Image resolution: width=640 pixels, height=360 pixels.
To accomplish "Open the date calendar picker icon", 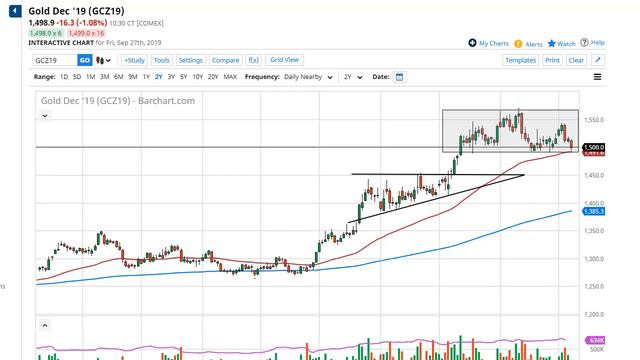I will tap(400, 77).
